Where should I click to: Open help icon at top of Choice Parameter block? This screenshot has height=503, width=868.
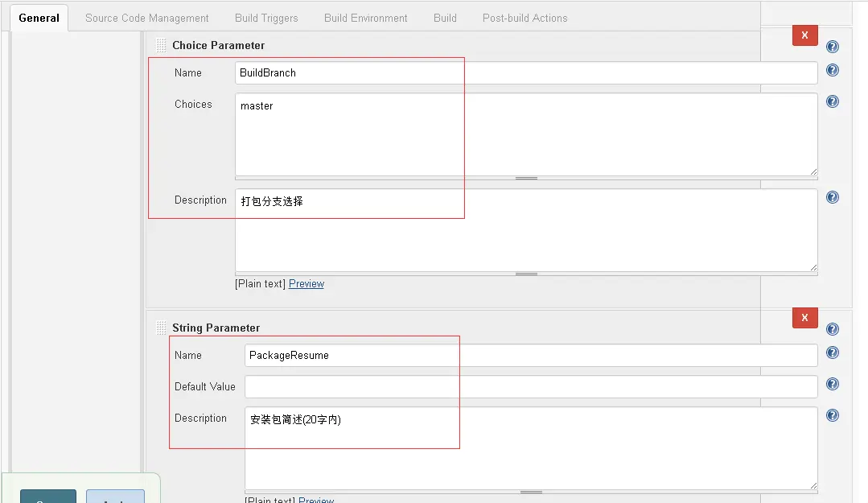tap(833, 47)
